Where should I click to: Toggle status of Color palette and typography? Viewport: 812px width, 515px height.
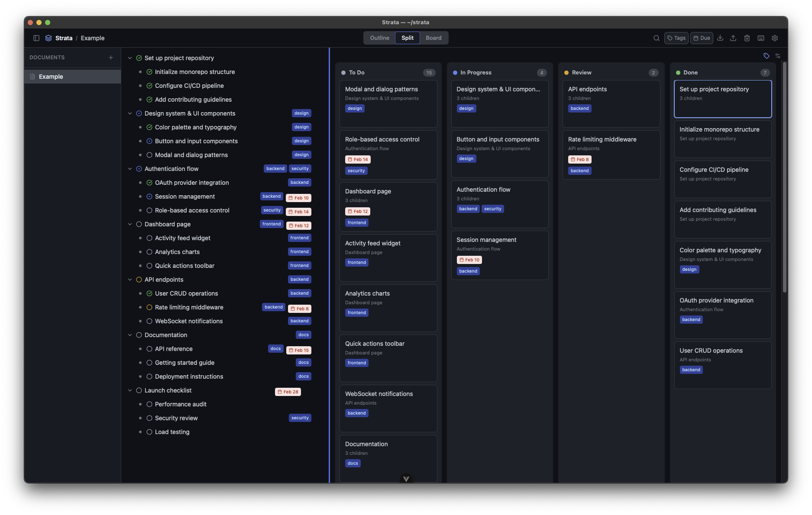pyautogui.click(x=149, y=127)
